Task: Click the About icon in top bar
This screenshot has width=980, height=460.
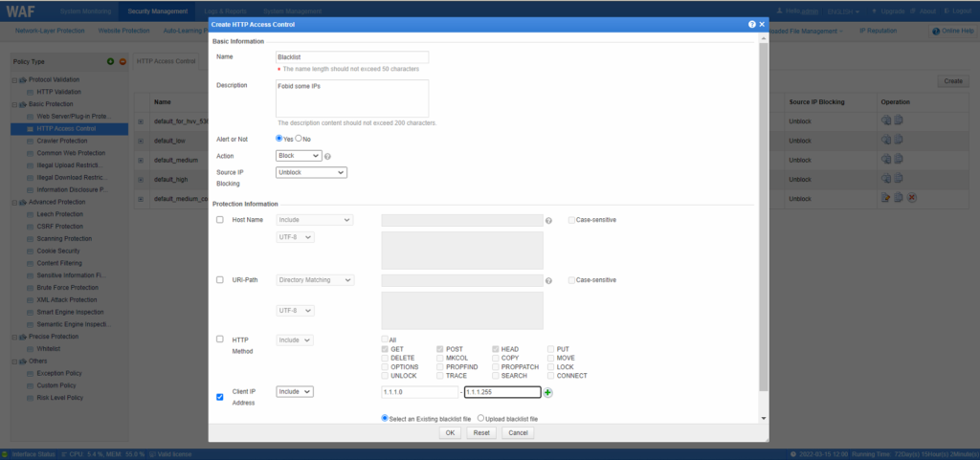Action: click(x=913, y=11)
